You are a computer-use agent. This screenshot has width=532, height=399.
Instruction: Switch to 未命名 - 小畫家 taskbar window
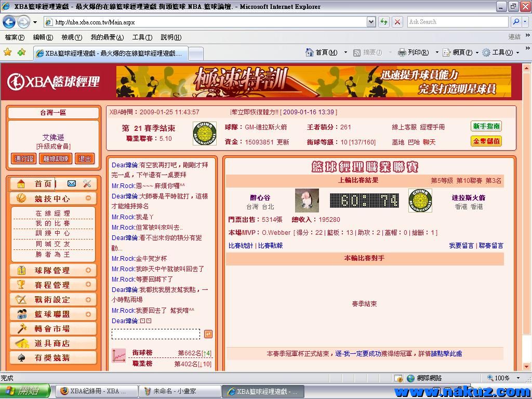(x=180, y=391)
